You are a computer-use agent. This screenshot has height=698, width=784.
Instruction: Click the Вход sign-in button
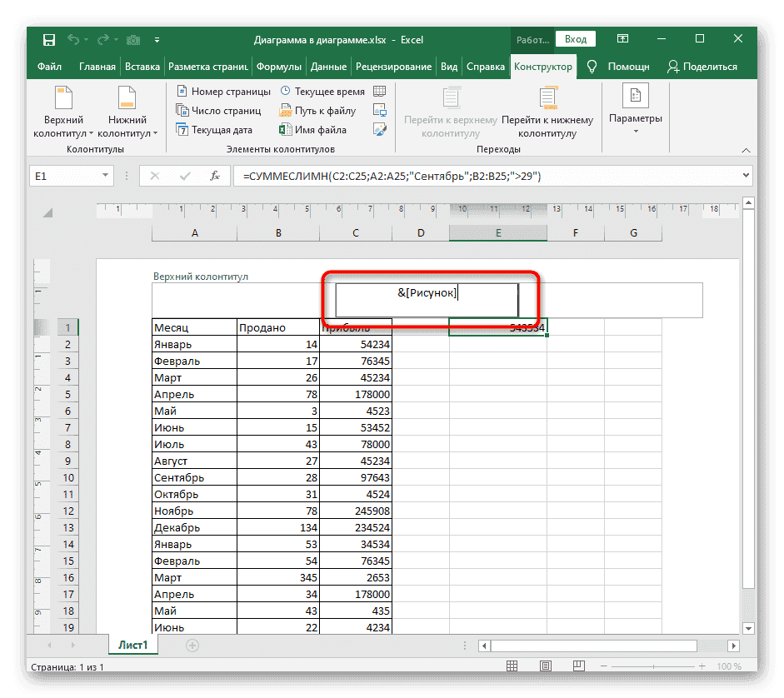(575, 39)
